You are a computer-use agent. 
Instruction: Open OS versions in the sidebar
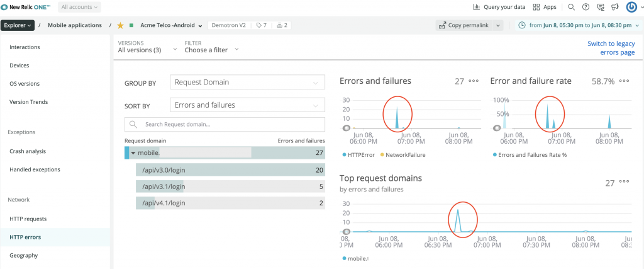tap(25, 84)
